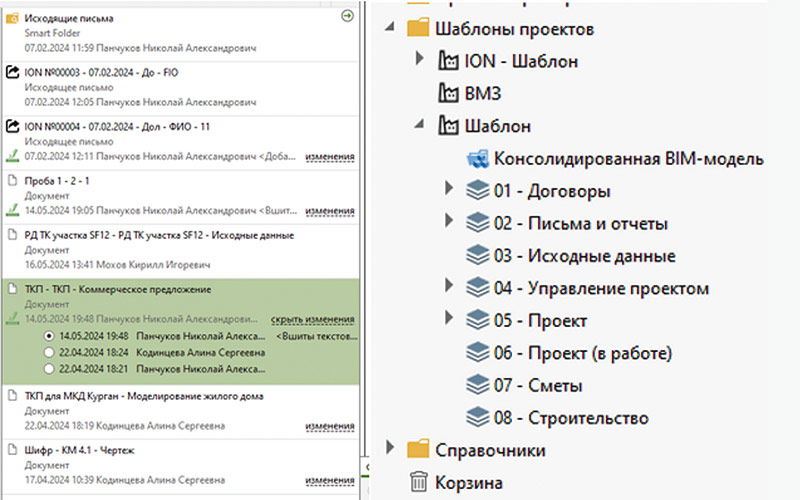The width and height of the screenshot is (800, 500).
Task: Click the layers icon of 01 - Договоры
Action: (478, 190)
